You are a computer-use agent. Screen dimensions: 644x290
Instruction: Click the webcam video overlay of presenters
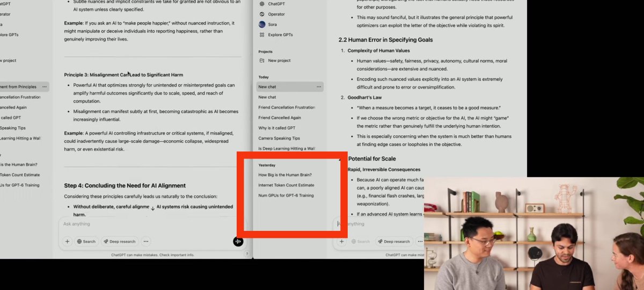[x=534, y=234]
